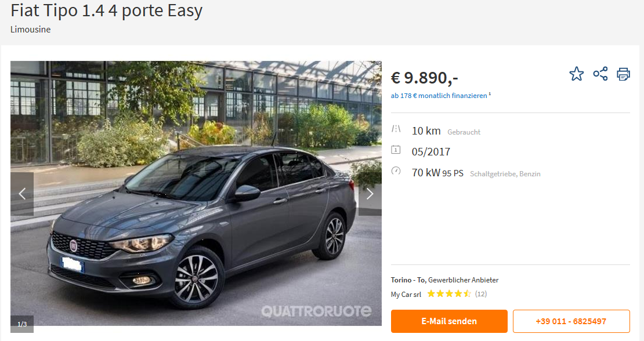Click the mileage road icon
Image resolution: width=644 pixels, height=341 pixels.
coord(396,129)
